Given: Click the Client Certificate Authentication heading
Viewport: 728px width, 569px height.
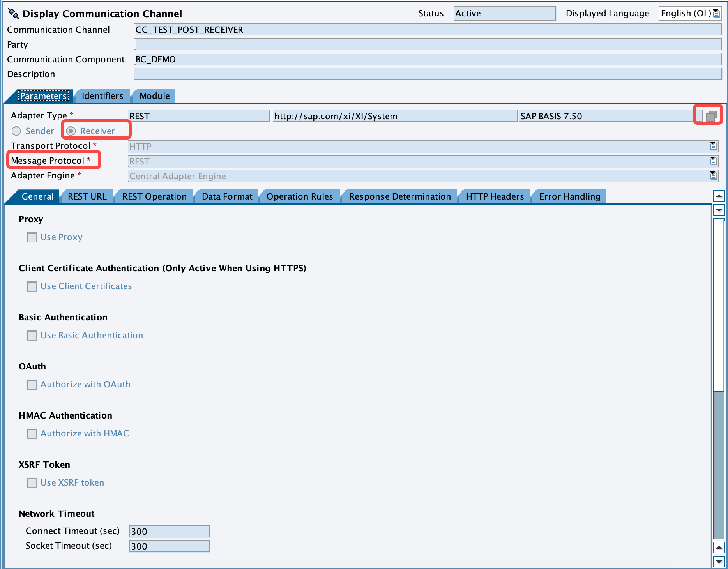Looking at the screenshot, I should click(x=163, y=268).
